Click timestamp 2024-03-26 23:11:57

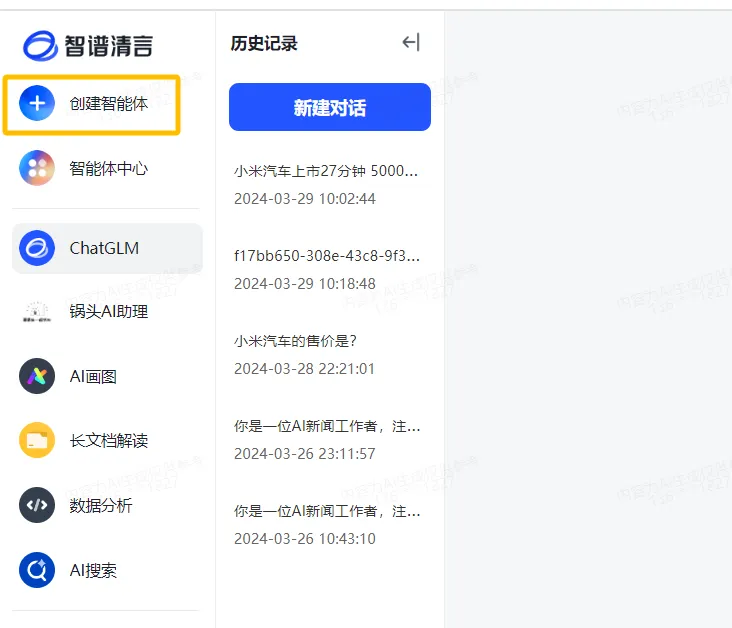point(305,454)
